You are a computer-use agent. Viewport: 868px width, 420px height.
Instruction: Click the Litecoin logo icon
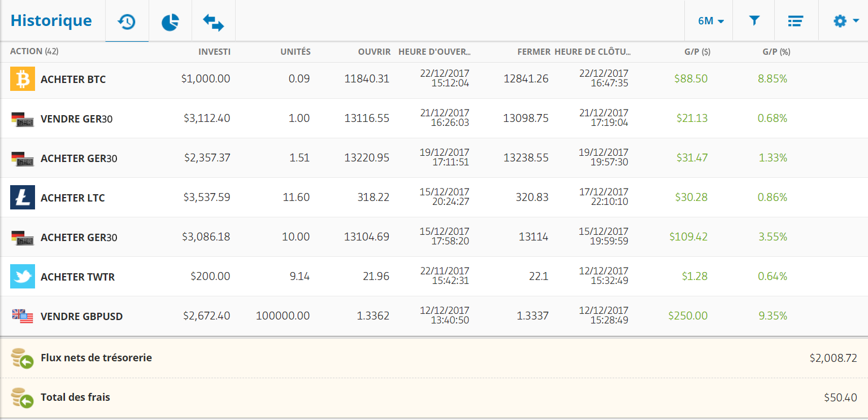pyautogui.click(x=23, y=198)
